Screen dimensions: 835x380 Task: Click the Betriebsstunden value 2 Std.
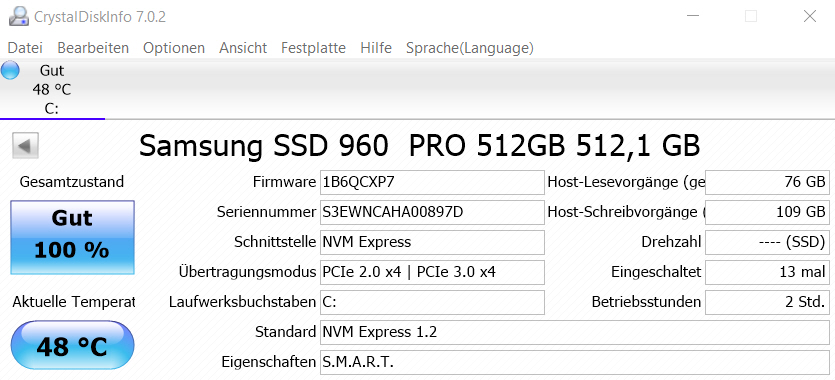pyautogui.click(x=767, y=302)
